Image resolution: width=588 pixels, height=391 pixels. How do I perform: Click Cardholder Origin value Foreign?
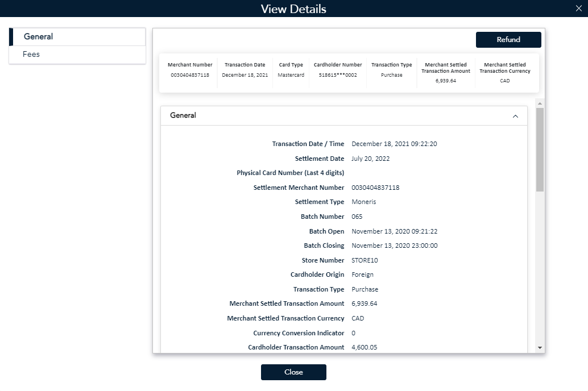[x=362, y=275]
